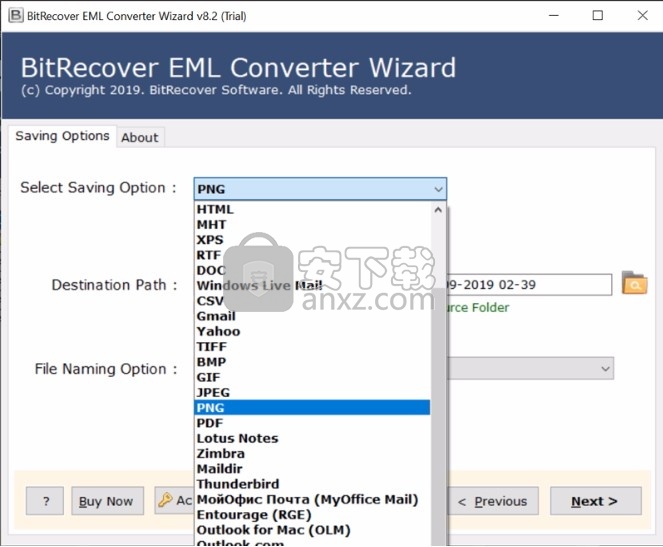Choose Zimbra from the list
Image resolution: width=663 pixels, height=547 pixels.
(312, 453)
